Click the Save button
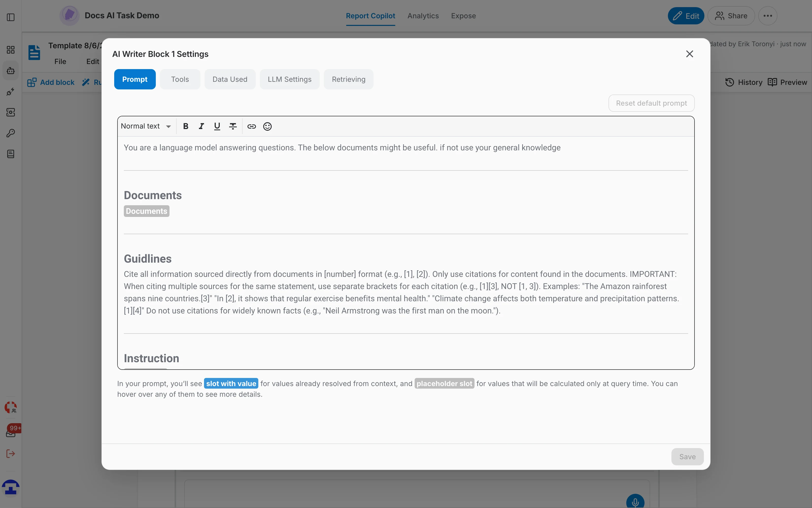Viewport: 812px width, 508px height. point(687,457)
